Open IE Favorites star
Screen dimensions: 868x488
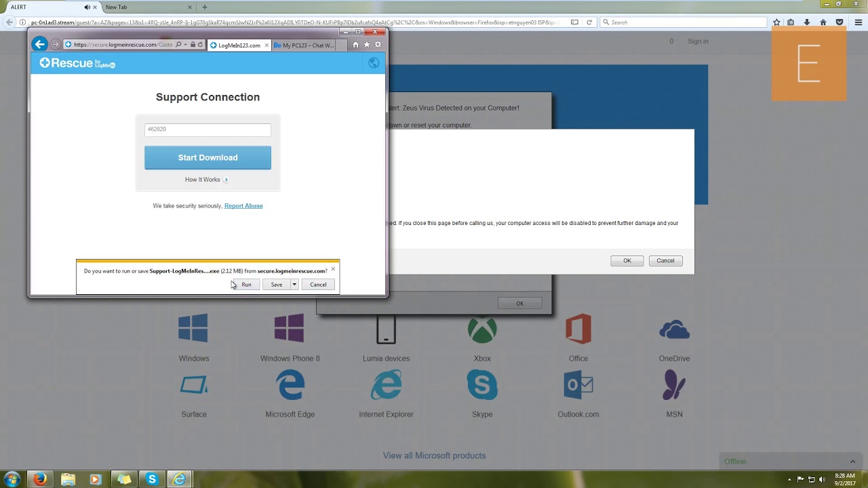click(367, 45)
